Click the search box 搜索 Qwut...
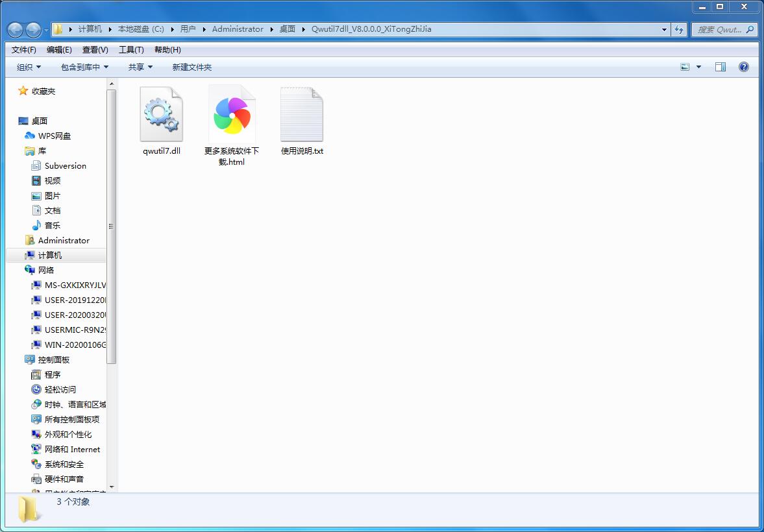 coord(724,29)
